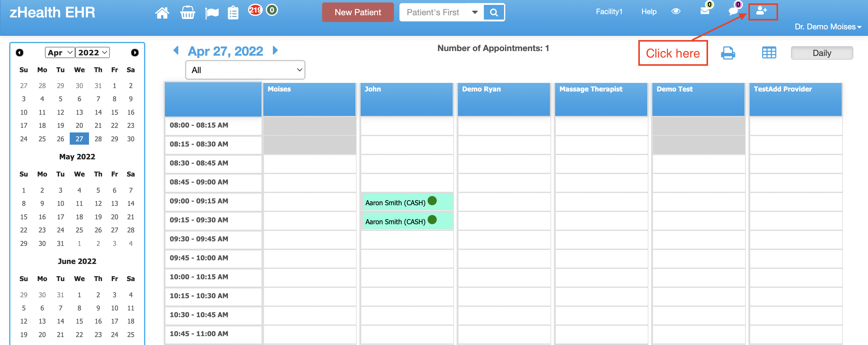Click the Apr 27, 2022 date heading

(x=225, y=51)
